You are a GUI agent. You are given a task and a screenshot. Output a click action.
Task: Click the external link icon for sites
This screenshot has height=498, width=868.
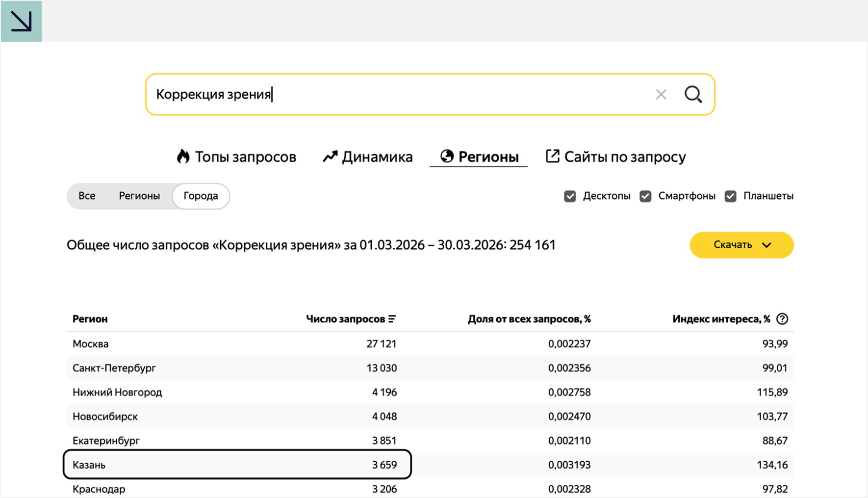[x=553, y=156]
